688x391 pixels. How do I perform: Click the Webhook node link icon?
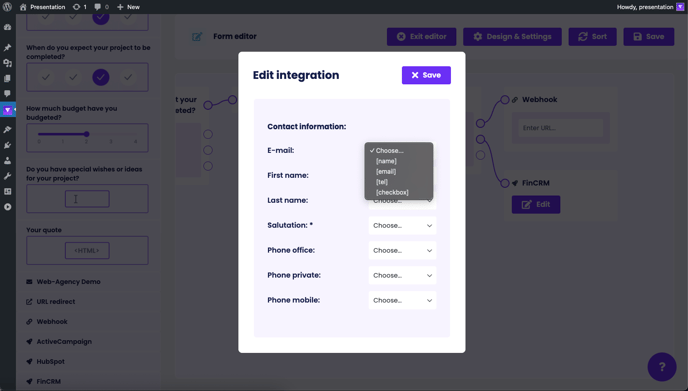tap(515, 100)
